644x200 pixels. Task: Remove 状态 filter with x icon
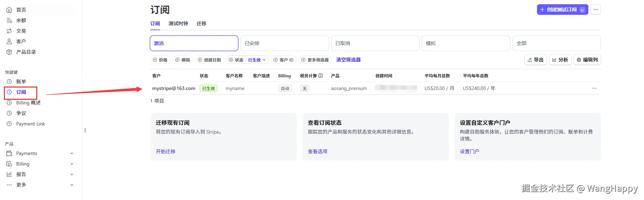[x=231, y=60]
